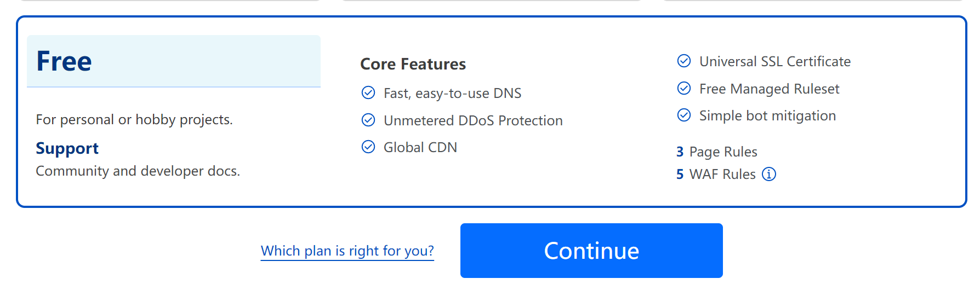
Task: Click the checkmark icon beside Free Managed Ruleset
Action: pyautogui.click(x=684, y=88)
